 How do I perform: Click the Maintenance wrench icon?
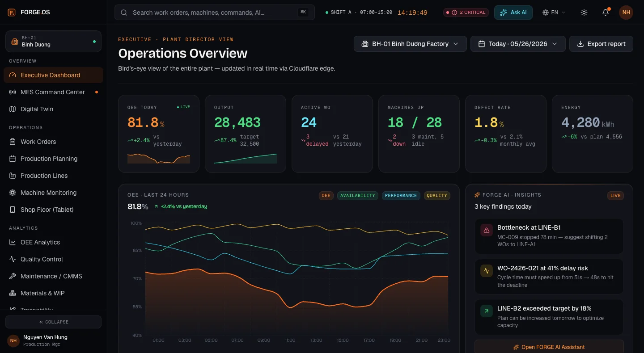13,276
